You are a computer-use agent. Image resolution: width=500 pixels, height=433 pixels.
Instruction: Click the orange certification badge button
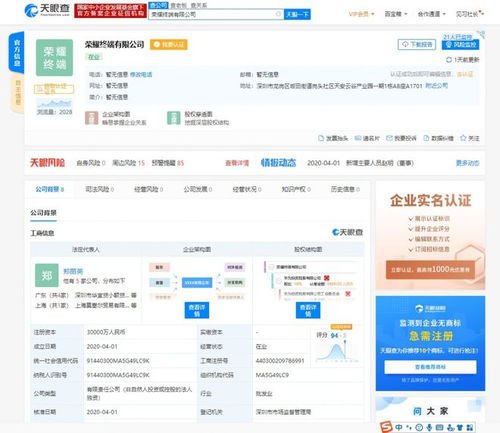click(169, 44)
